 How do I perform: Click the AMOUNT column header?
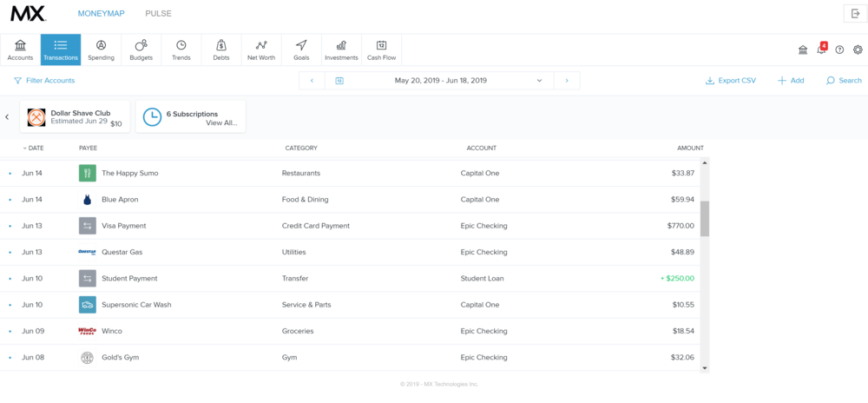(690, 148)
